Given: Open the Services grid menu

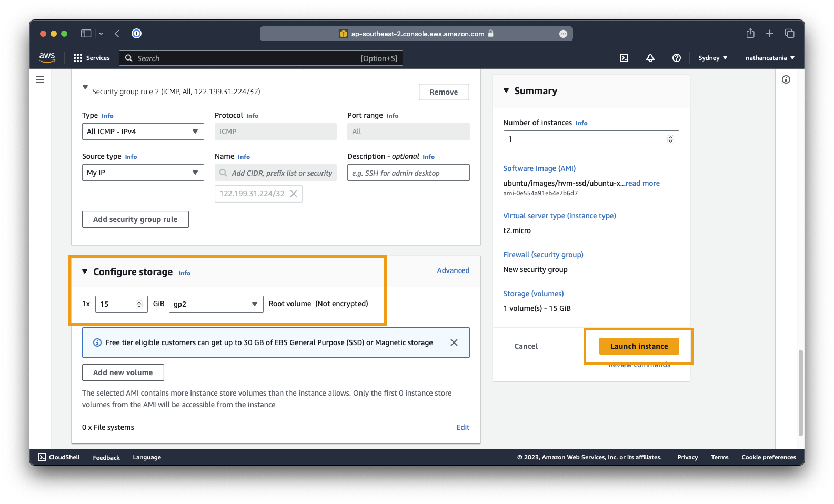Looking at the screenshot, I should tap(92, 58).
